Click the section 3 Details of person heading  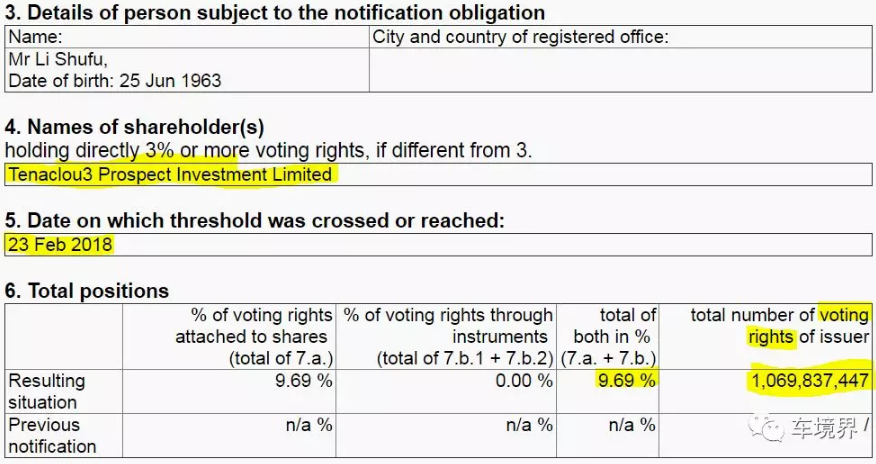pos(275,13)
